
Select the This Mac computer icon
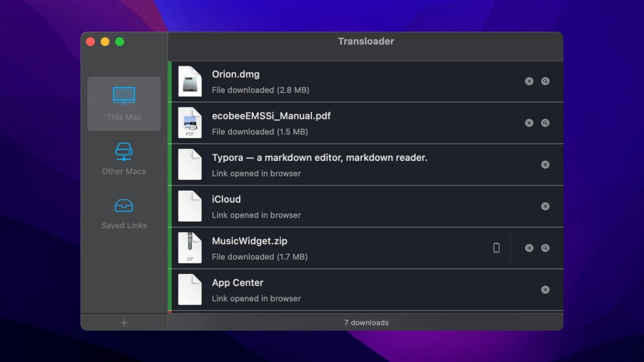[124, 96]
